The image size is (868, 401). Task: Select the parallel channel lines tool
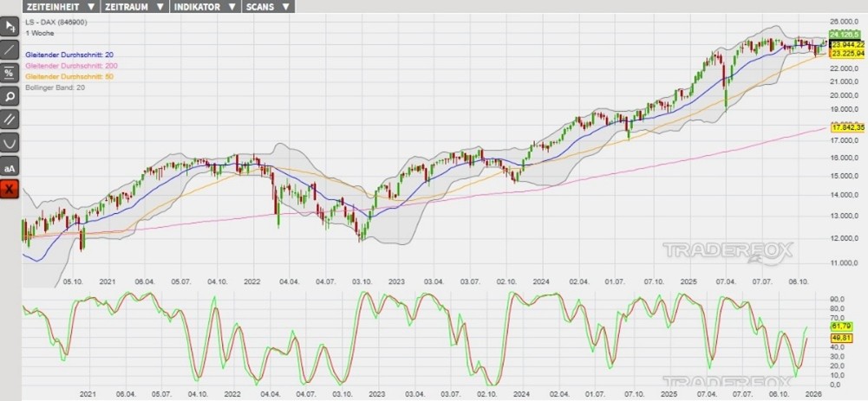[x=10, y=120]
